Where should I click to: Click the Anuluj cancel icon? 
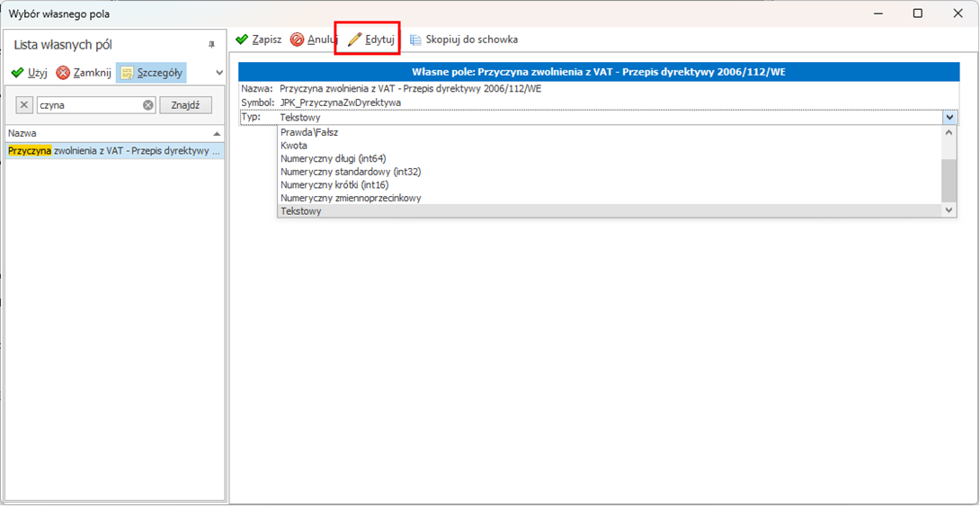point(298,40)
